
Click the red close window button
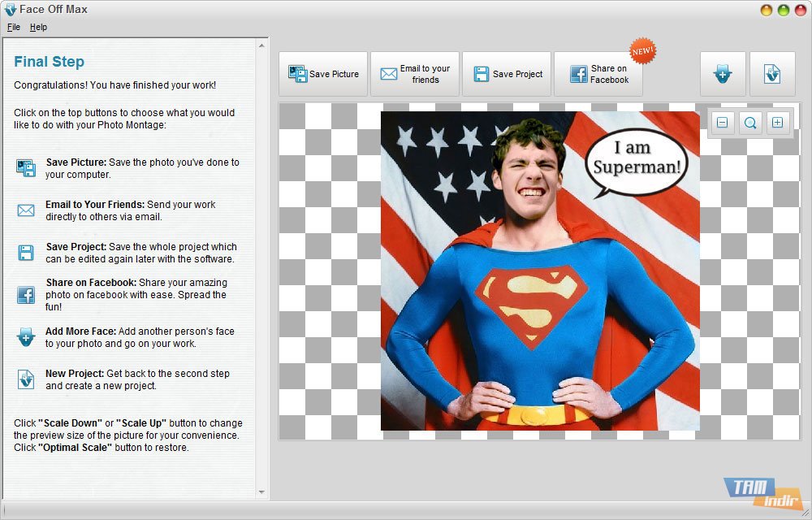pos(801,10)
